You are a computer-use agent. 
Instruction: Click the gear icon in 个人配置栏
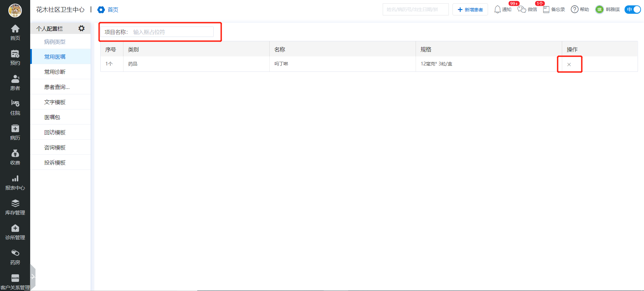coord(82,29)
